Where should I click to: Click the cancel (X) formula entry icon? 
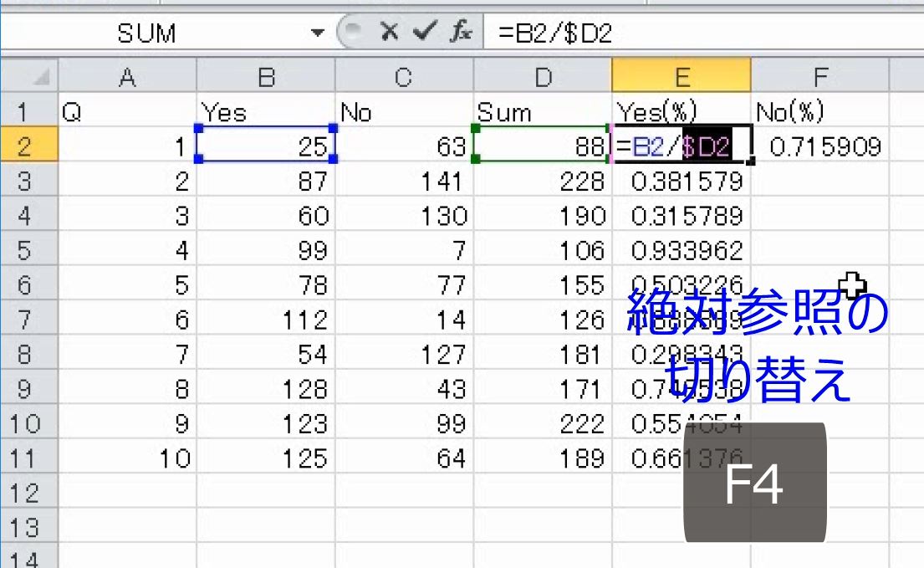(x=389, y=31)
